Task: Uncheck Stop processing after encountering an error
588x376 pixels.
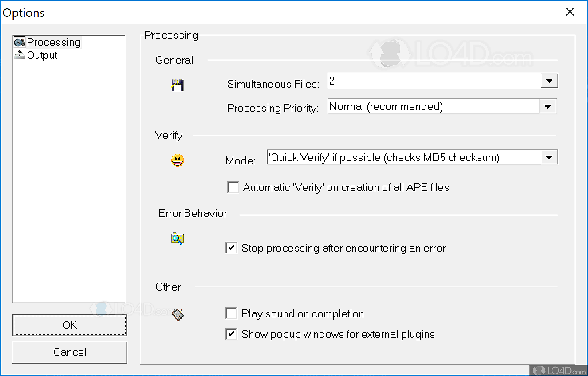Action: [231, 248]
